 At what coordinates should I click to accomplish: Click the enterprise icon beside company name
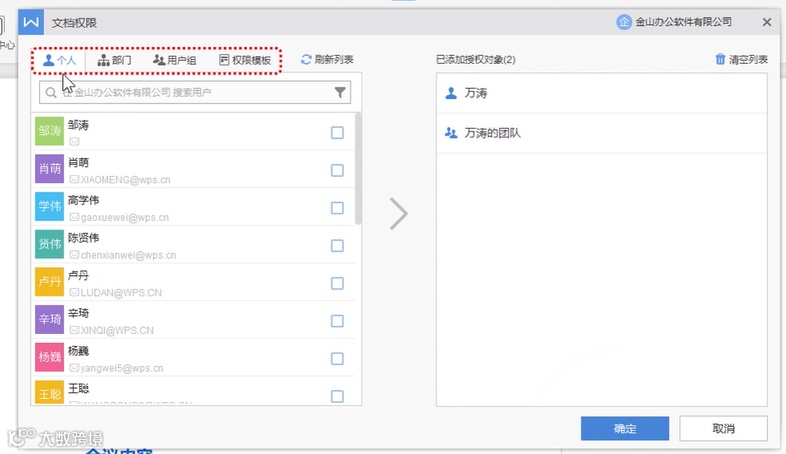624,22
